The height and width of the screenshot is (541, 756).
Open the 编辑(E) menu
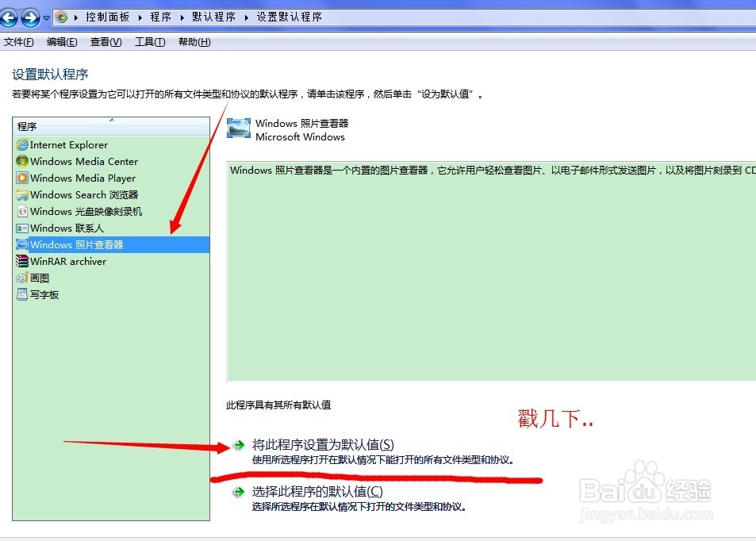(x=62, y=42)
